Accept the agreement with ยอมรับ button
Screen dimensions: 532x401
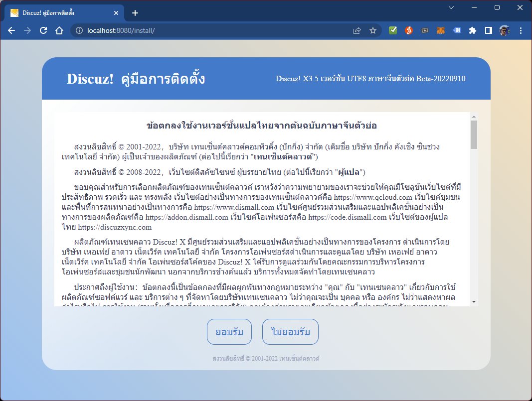click(x=229, y=332)
